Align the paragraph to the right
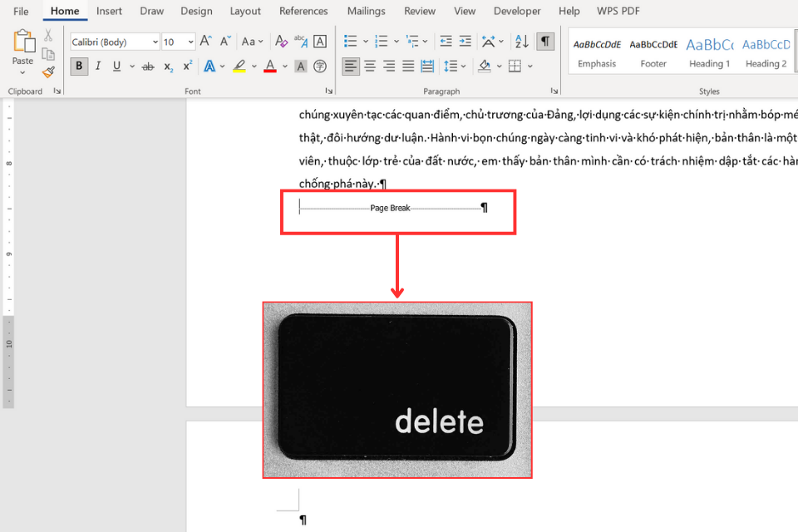 click(389, 66)
